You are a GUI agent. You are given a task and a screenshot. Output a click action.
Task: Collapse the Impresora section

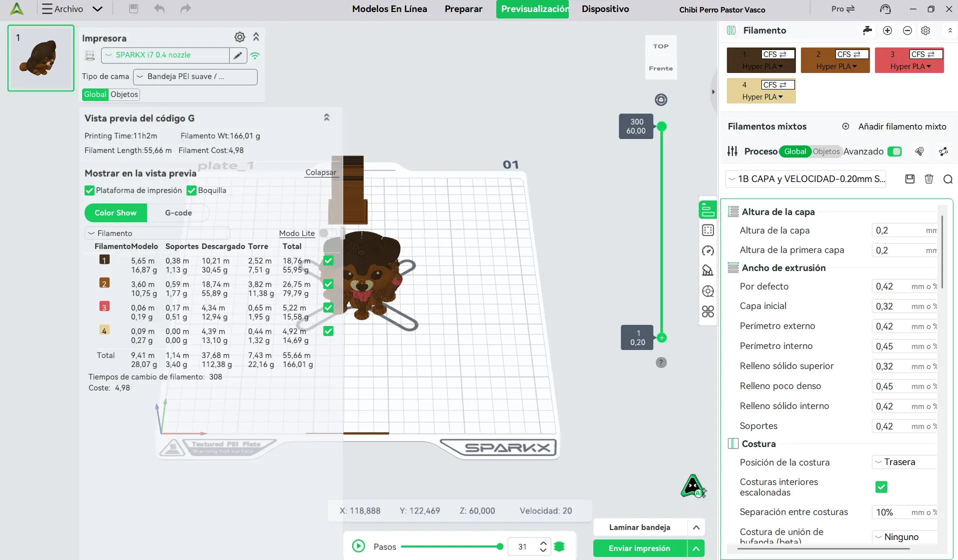(x=256, y=37)
